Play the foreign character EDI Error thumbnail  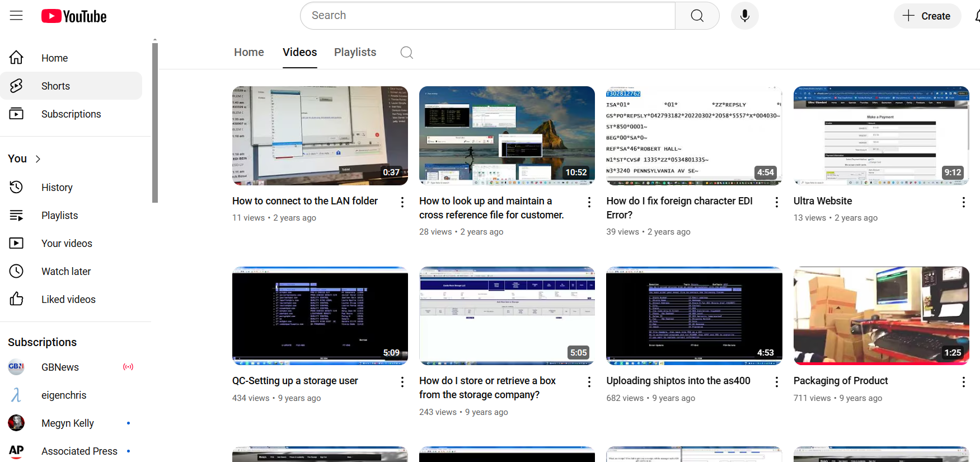[693, 136]
